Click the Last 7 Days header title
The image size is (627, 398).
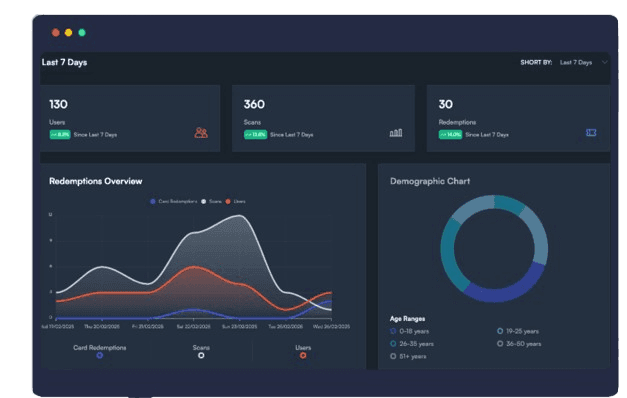click(64, 62)
